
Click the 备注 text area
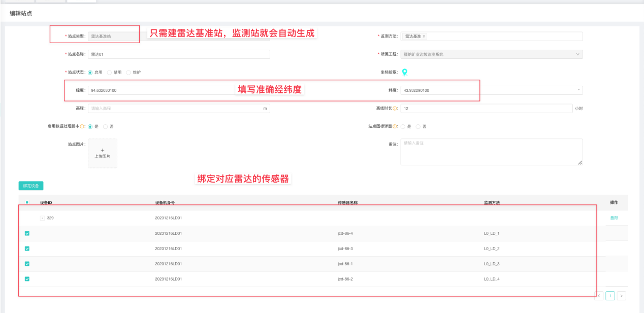(491, 152)
